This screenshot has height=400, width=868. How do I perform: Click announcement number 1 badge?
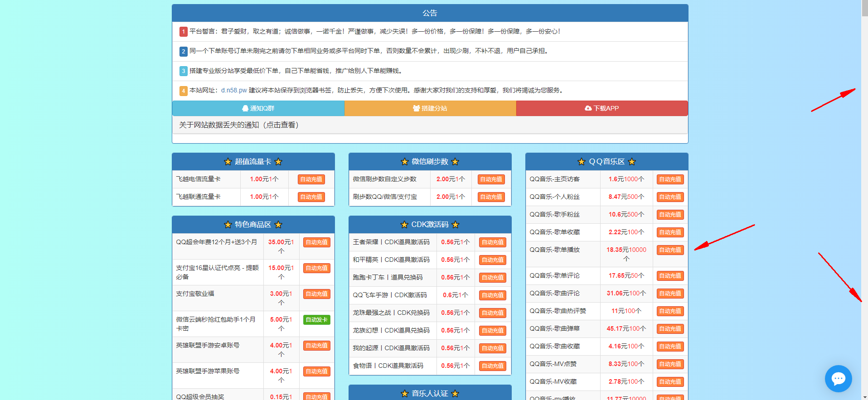click(x=183, y=32)
